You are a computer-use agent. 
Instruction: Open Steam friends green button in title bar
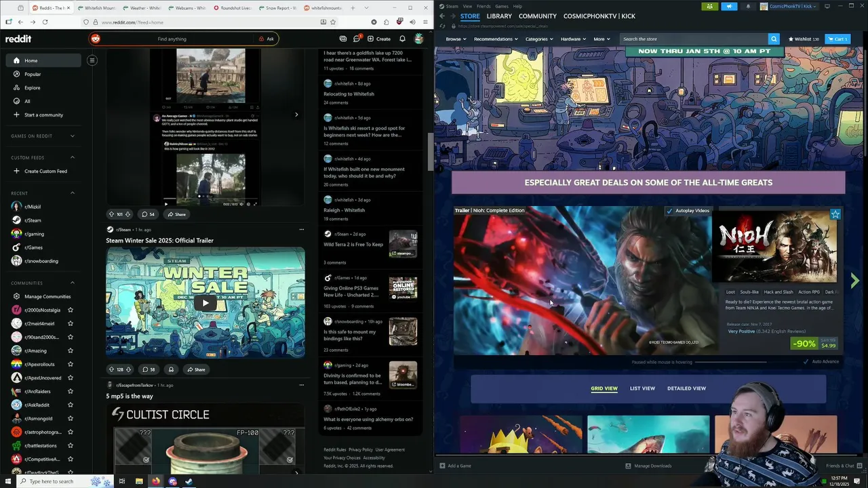(x=709, y=6)
